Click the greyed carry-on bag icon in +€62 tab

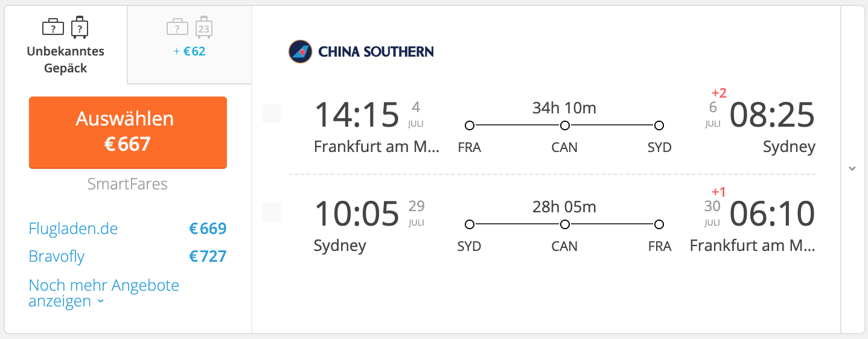pyautogui.click(x=177, y=27)
